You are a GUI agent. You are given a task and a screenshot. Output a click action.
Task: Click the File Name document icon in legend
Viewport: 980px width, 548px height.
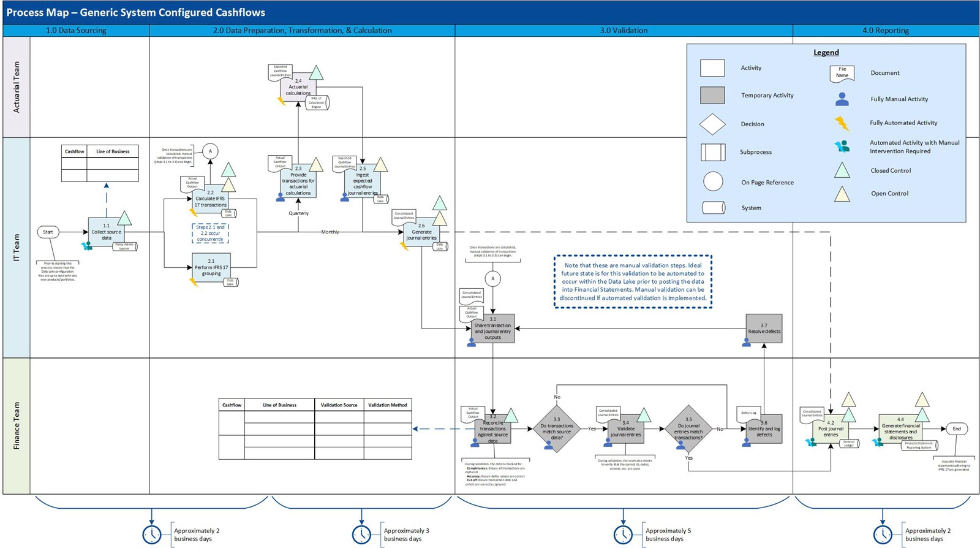(x=842, y=74)
